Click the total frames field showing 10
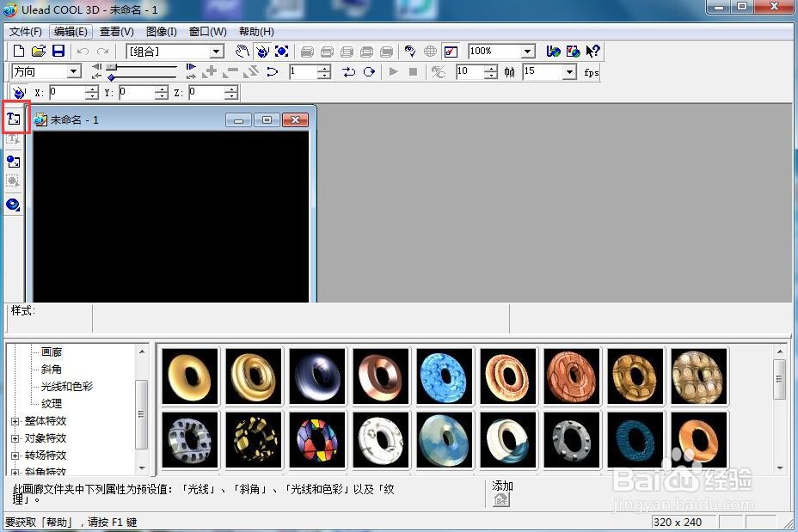The width and height of the screenshot is (798, 532). (x=470, y=71)
